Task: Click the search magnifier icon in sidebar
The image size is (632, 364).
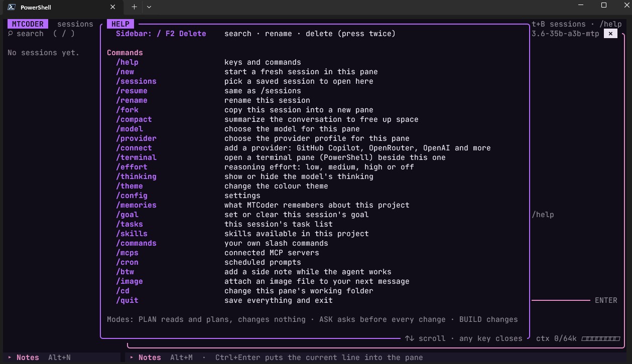Action: point(10,34)
